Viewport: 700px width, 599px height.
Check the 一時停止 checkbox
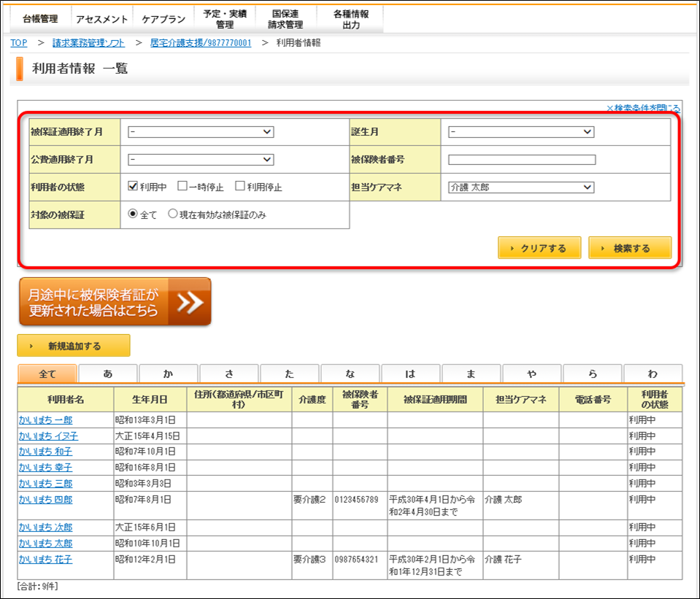point(182,186)
